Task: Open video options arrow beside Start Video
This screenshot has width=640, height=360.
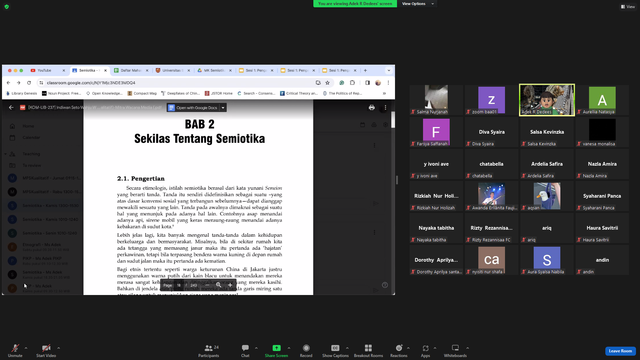Action: pos(58,348)
